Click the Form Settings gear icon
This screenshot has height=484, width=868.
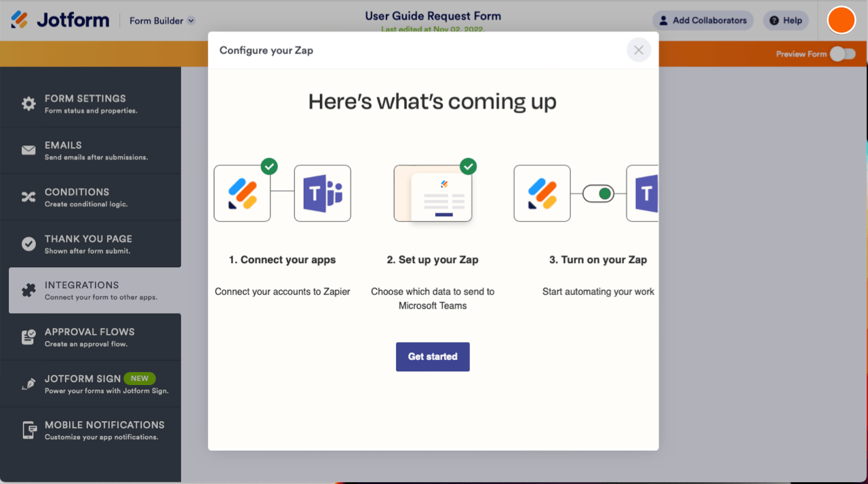[28, 104]
